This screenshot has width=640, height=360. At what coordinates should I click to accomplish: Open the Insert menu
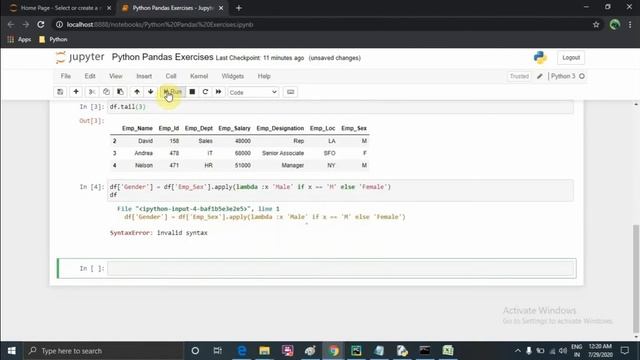144,76
